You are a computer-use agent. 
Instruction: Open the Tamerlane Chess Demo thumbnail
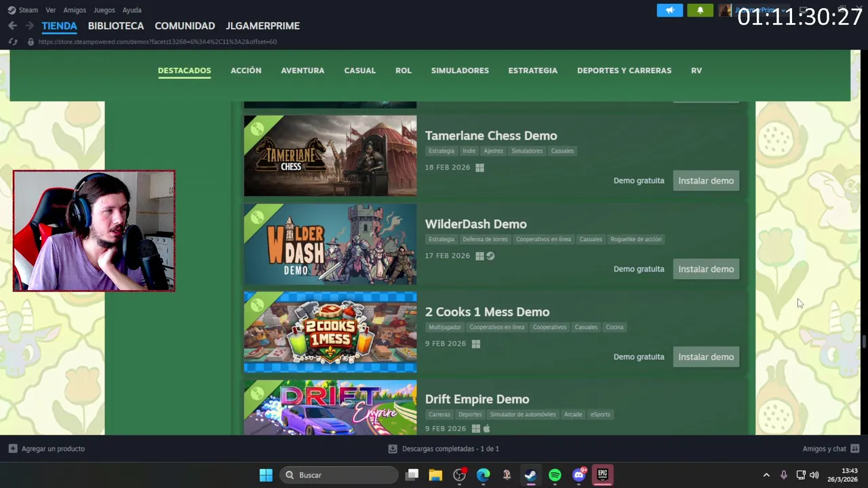click(x=330, y=156)
